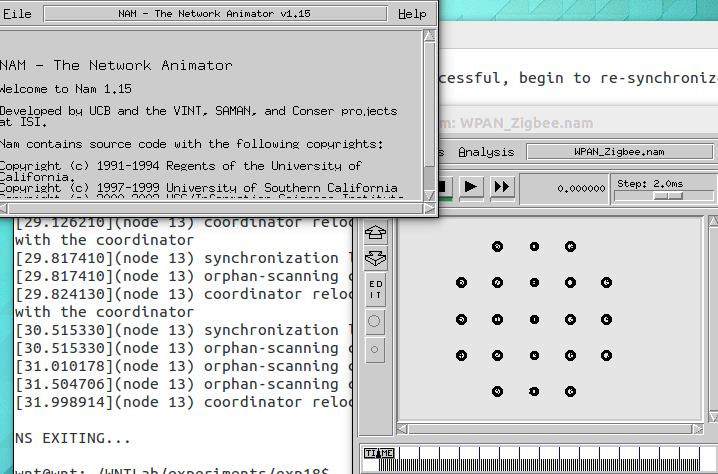Open the Help menu in NAM console
The width and height of the screenshot is (718, 474).
[412, 14]
